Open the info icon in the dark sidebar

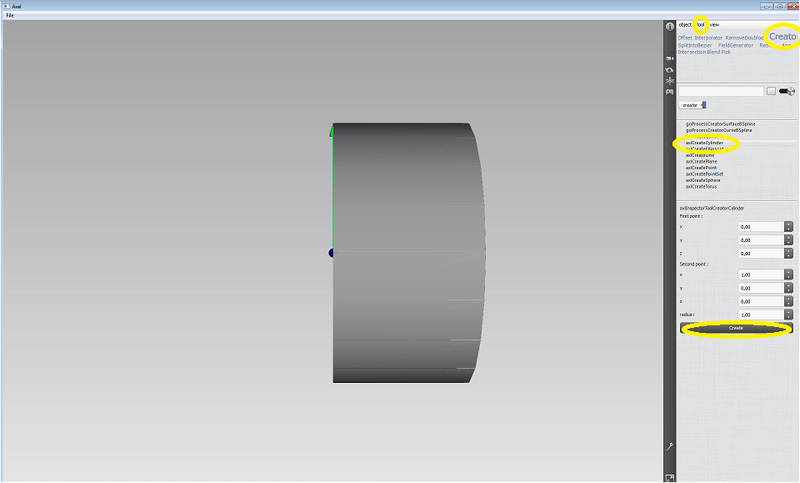669,27
